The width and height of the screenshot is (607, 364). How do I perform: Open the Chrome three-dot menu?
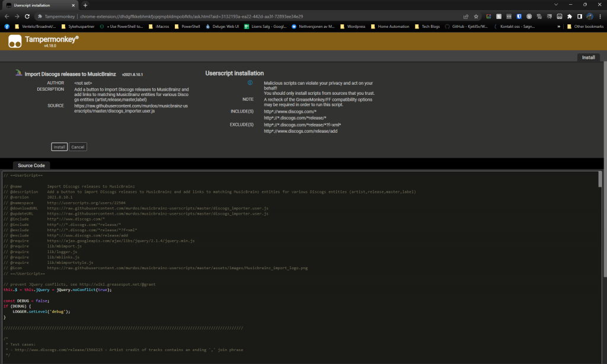coord(600,16)
